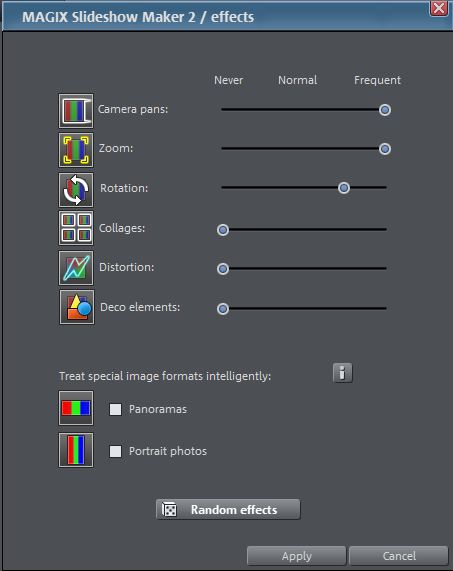Click the Rotation slider knob
The height and width of the screenshot is (571, 453).
tap(343, 188)
